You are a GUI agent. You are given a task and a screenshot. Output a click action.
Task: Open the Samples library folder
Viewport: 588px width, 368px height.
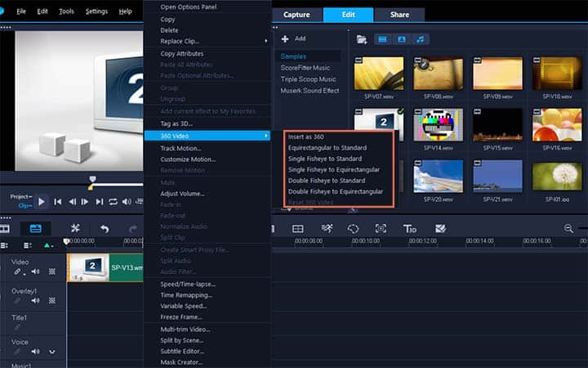[293, 56]
